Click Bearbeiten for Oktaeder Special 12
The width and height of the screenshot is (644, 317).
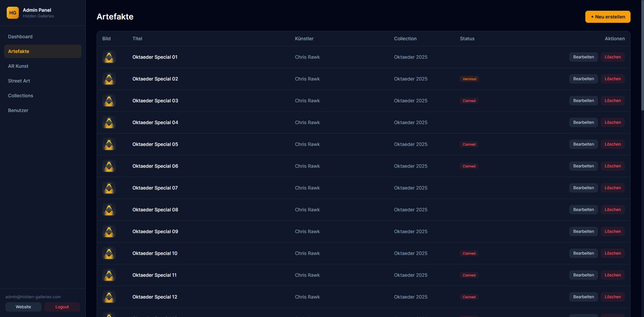(583, 297)
